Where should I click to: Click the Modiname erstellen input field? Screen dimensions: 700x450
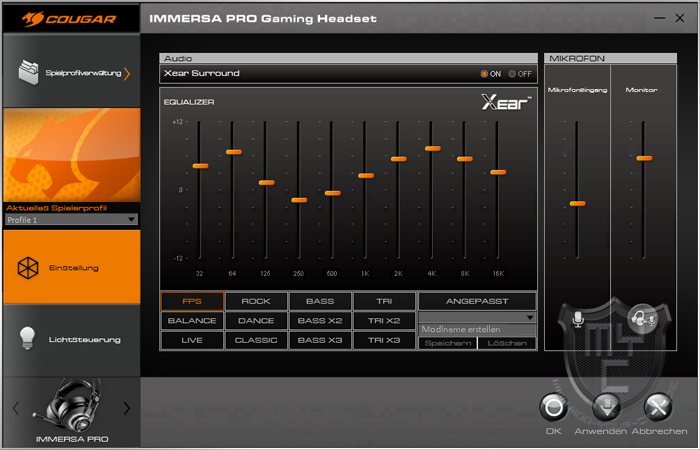click(477, 329)
